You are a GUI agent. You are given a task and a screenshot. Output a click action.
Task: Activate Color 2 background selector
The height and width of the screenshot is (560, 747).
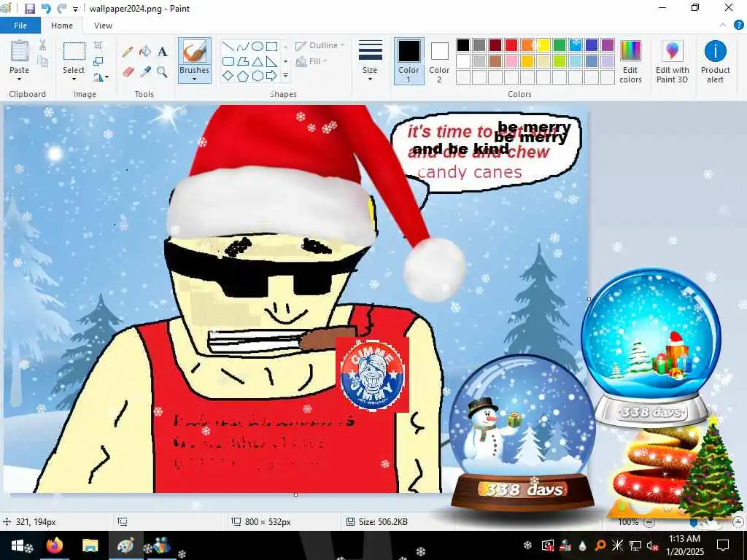pyautogui.click(x=439, y=61)
